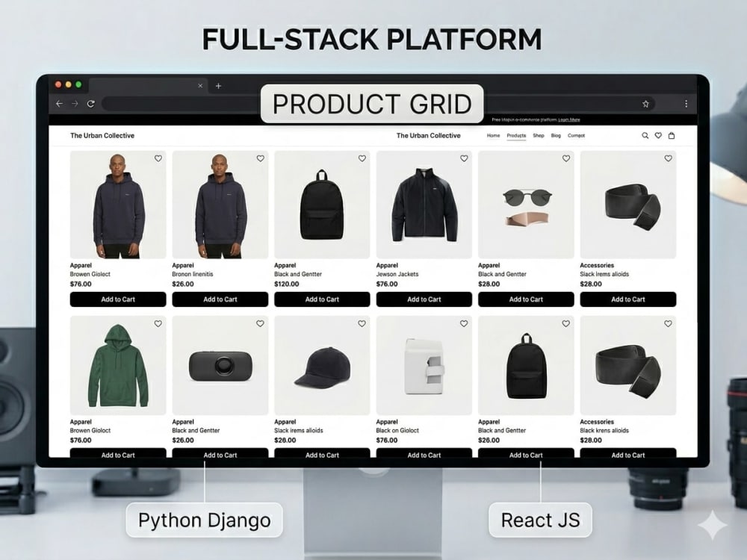Click the product name Jewson Jackets
Image resolution: width=747 pixels, height=560 pixels.
(x=397, y=274)
